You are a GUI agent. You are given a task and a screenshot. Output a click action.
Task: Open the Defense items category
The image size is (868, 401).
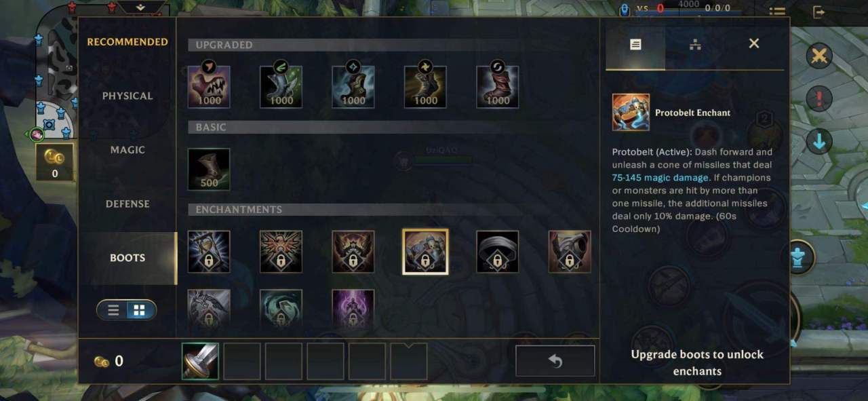coord(127,204)
